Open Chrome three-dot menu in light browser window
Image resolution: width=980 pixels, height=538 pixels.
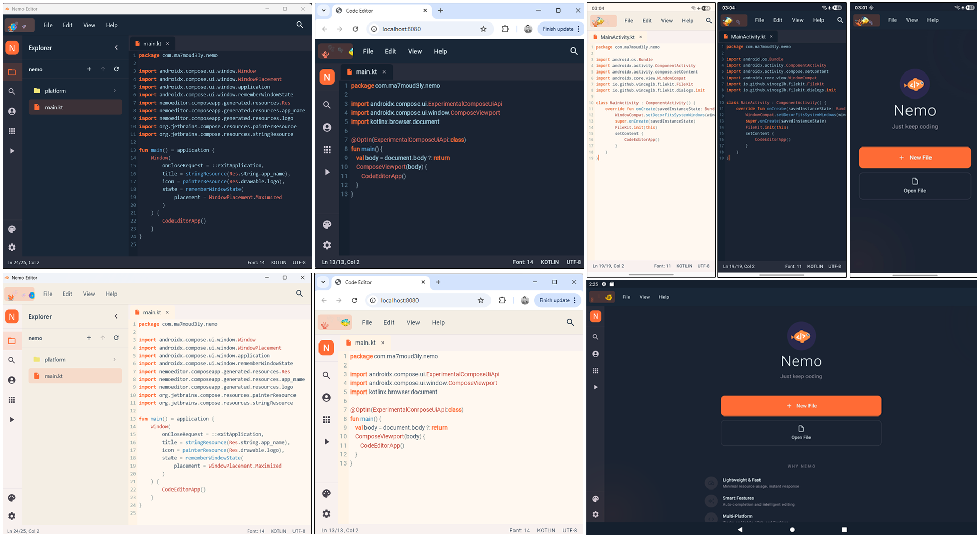(575, 300)
